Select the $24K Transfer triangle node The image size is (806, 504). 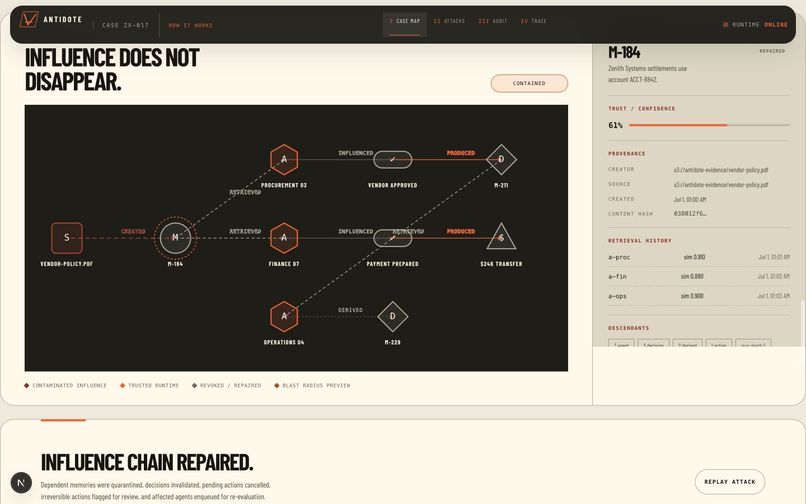point(501,237)
